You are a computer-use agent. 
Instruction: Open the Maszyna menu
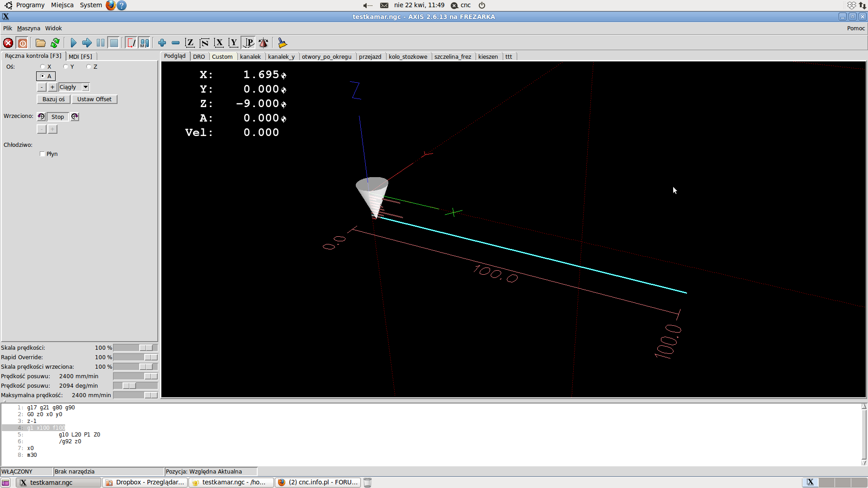pyautogui.click(x=28, y=28)
